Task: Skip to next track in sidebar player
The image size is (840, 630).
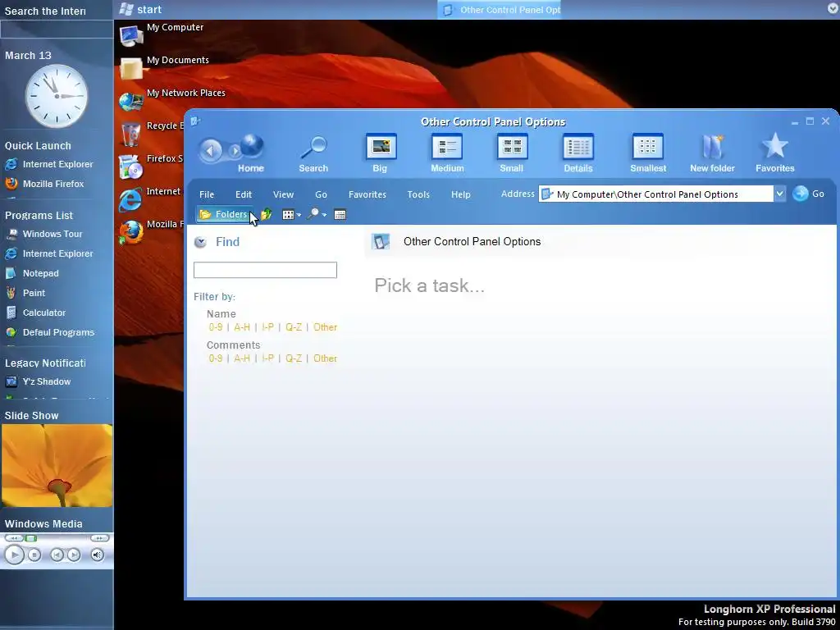Action: coord(74,555)
